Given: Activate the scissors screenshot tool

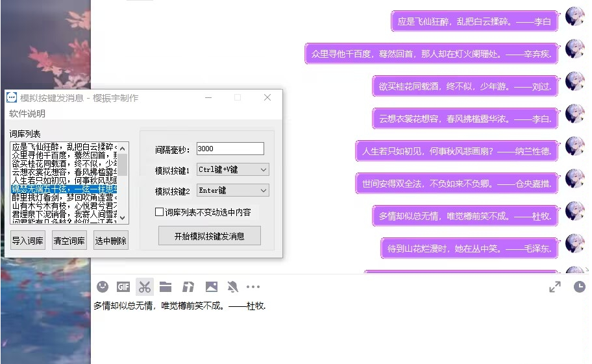Looking at the screenshot, I should coord(144,287).
